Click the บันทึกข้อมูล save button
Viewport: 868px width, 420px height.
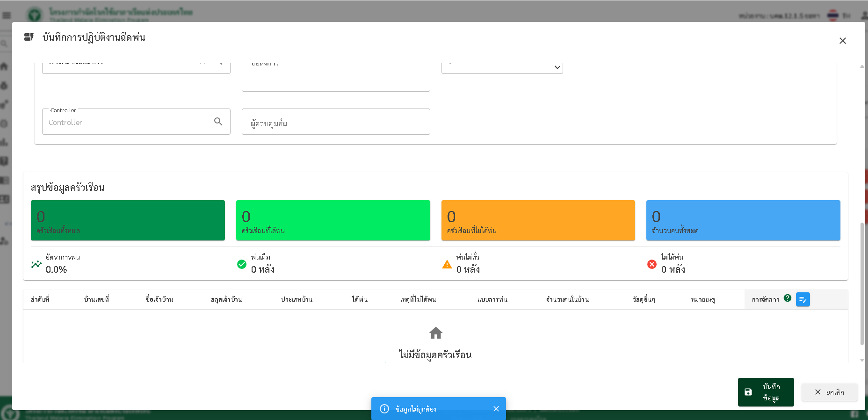point(766,392)
